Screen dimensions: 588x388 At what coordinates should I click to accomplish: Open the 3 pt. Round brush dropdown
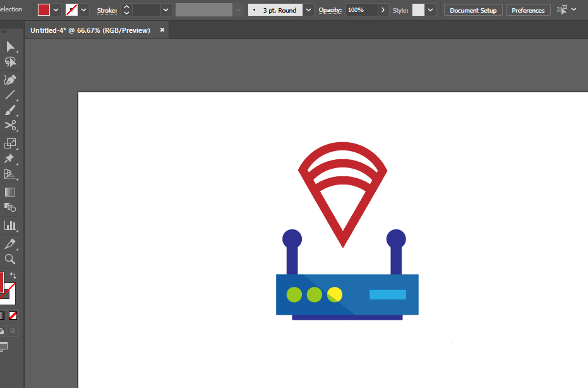(308, 10)
